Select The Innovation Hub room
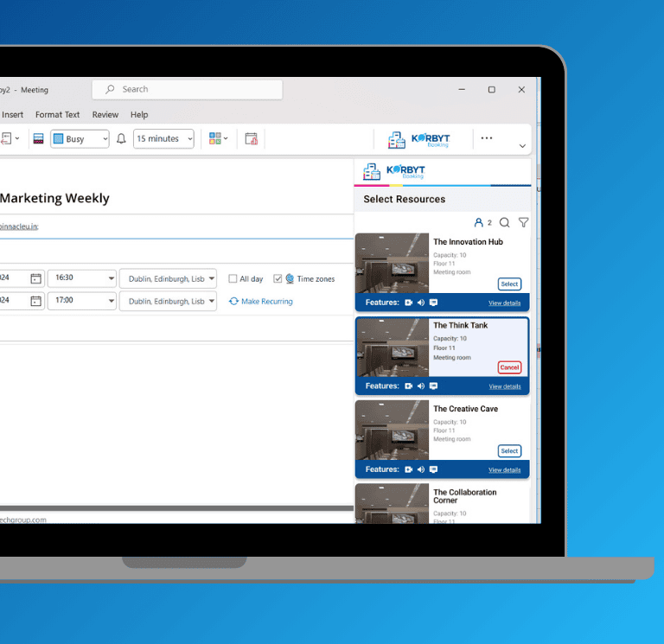Screen dimensions: 664x644 (x=509, y=284)
